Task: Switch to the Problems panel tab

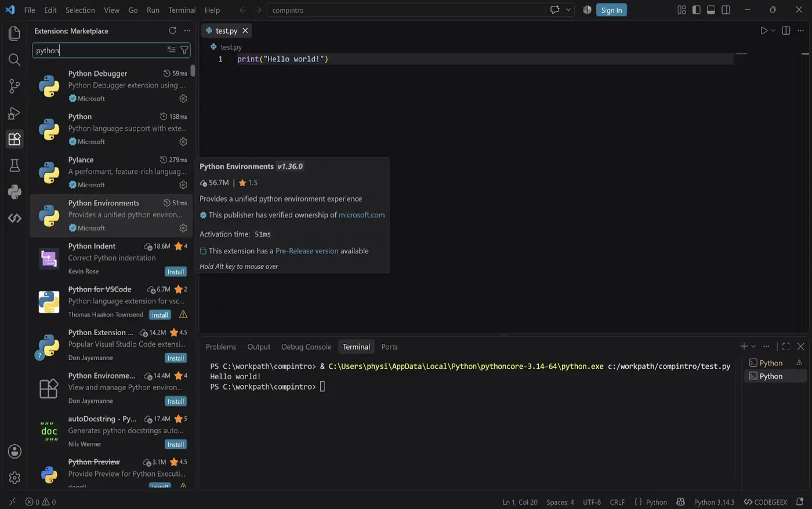Action: pyautogui.click(x=221, y=347)
